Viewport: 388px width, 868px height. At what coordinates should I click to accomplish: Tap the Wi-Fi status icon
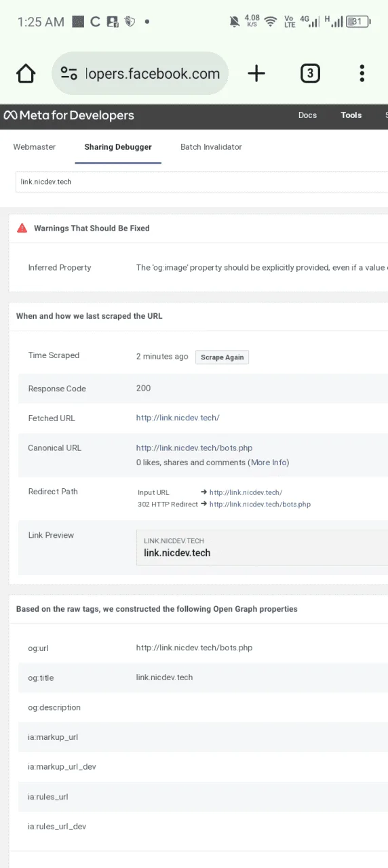[x=271, y=22]
